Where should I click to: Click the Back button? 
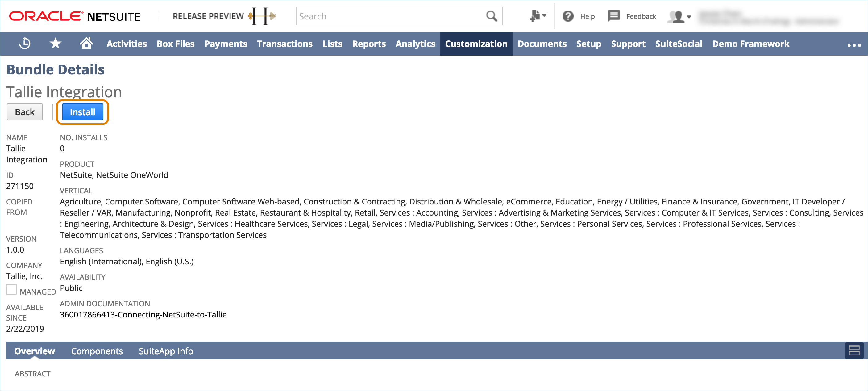pos(25,112)
